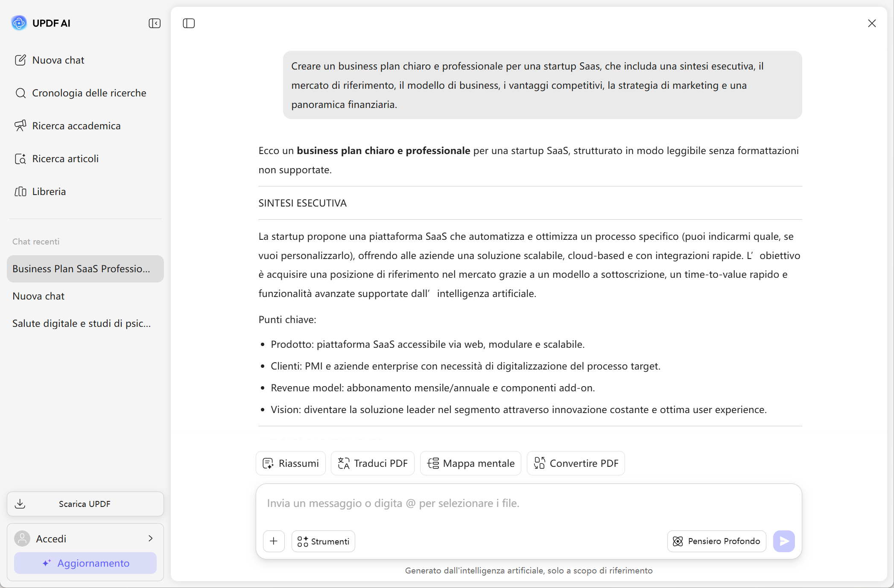Viewport: 894px width, 588px height.
Task: Collapse the left sidebar panel icon
Action: point(155,23)
